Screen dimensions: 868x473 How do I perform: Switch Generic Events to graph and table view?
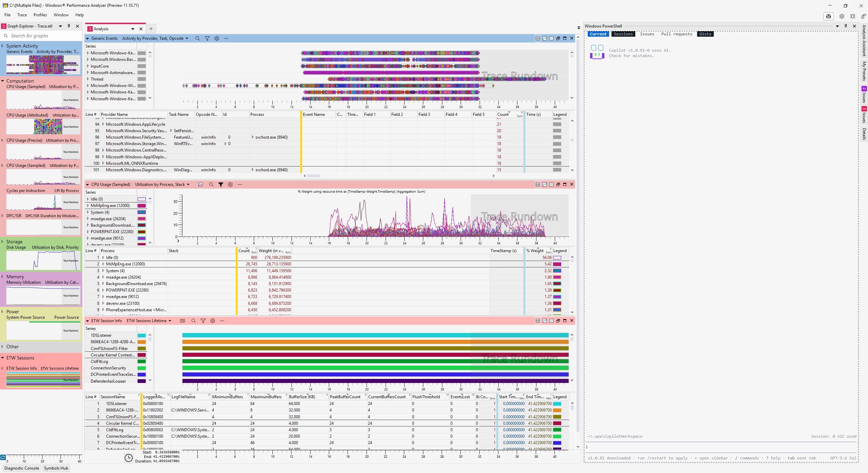[538, 38]
